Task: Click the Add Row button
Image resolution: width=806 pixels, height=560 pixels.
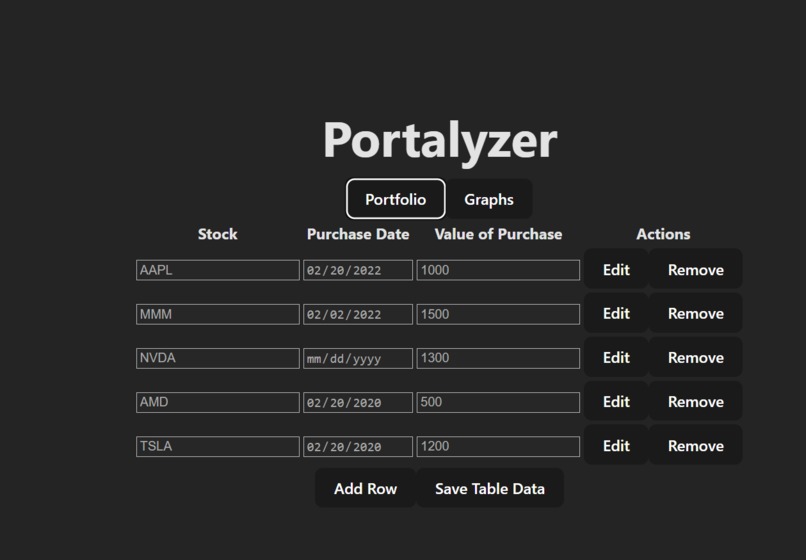Action: pyautogui.click(x=365, y=488)
